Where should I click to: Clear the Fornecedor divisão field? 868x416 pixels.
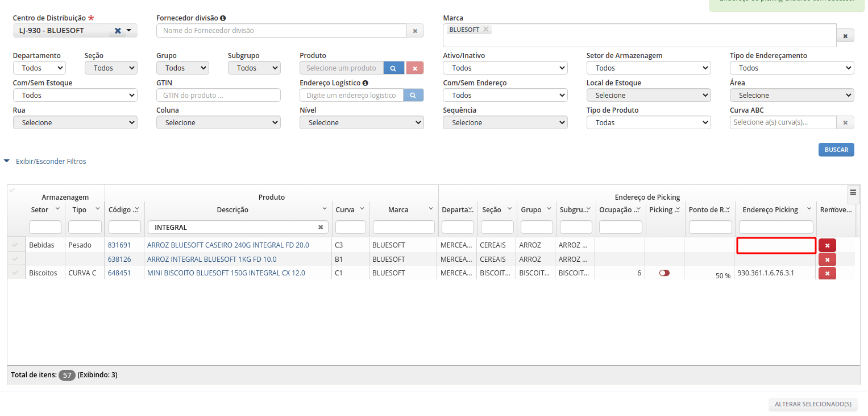(415, 31)
